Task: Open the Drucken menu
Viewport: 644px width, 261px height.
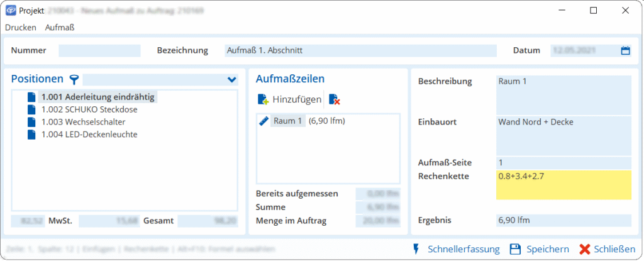Action: [x=21, y=27]
